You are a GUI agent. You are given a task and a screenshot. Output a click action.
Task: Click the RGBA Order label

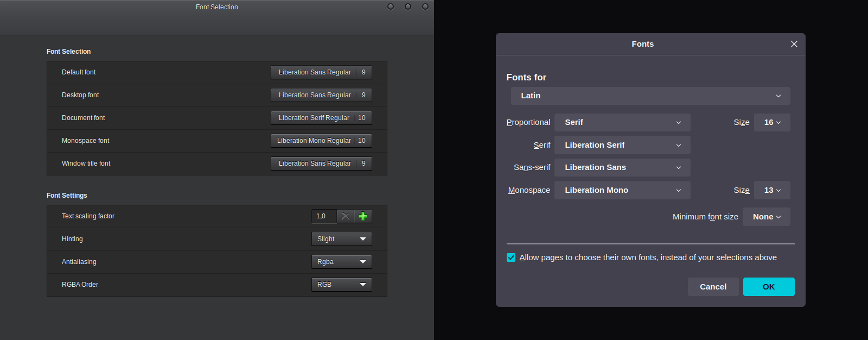pos(80,285)
